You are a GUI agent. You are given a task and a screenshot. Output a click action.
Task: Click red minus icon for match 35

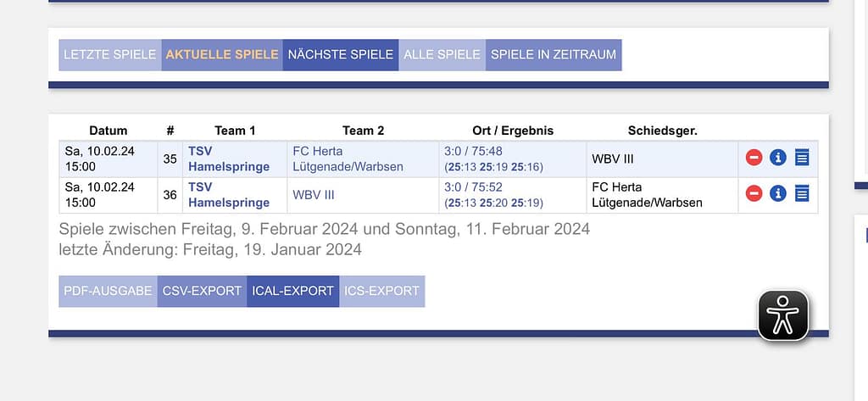(754, 158)
